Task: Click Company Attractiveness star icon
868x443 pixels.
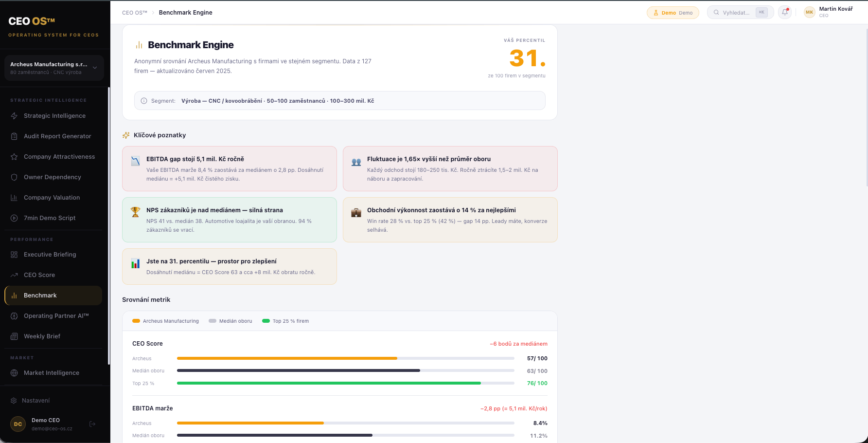Action: tap(14, 157)
